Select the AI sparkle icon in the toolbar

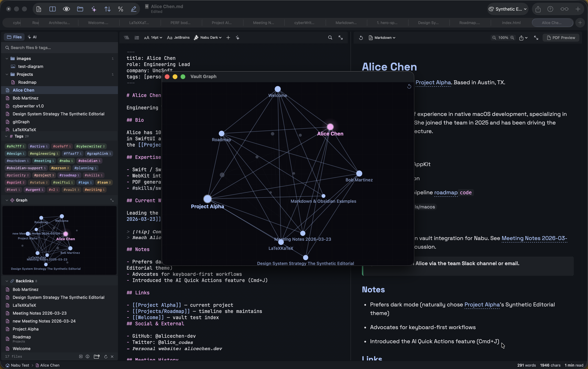pos(94,9)
